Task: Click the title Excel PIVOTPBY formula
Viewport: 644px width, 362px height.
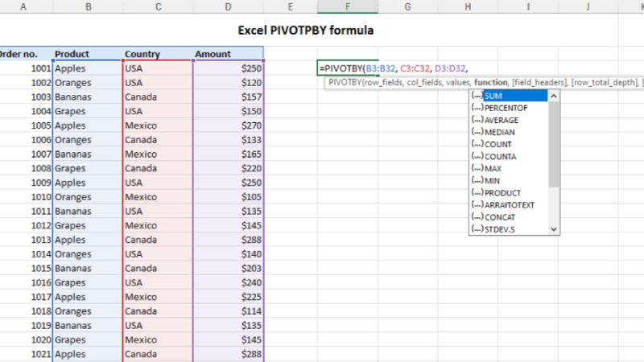Action: click(306, 31)
